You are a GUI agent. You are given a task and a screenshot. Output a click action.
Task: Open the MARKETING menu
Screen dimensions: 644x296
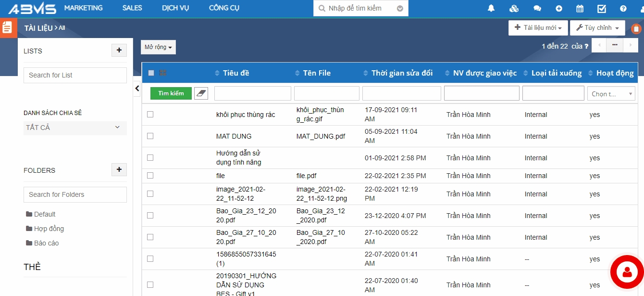pyautogui.click(x=83, y=8)
